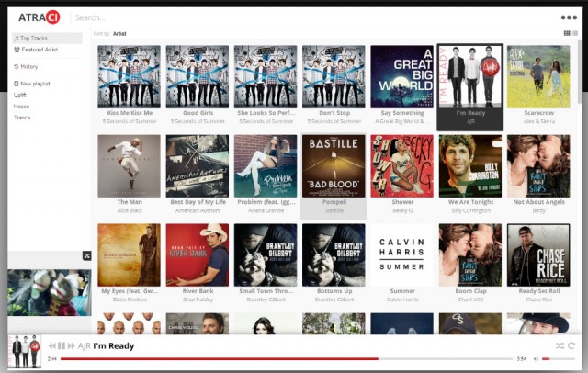Play Problem by Ariana Grande
The width and height of the screenshot is (588, 373).
(x=266, y=166)
